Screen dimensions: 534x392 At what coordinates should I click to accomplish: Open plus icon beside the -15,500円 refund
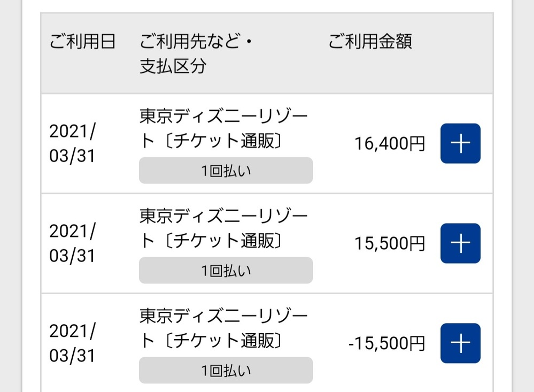(x=460, y=343)
